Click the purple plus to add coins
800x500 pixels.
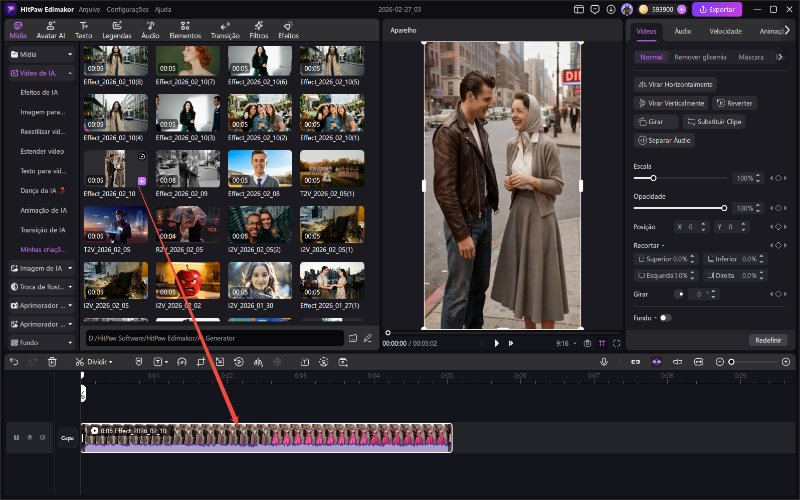tap(682, 9)
